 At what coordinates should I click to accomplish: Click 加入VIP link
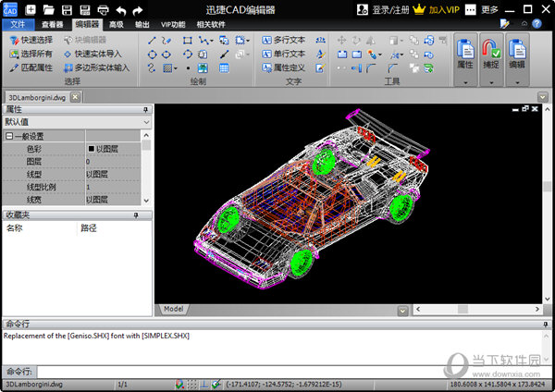(437, 10)
